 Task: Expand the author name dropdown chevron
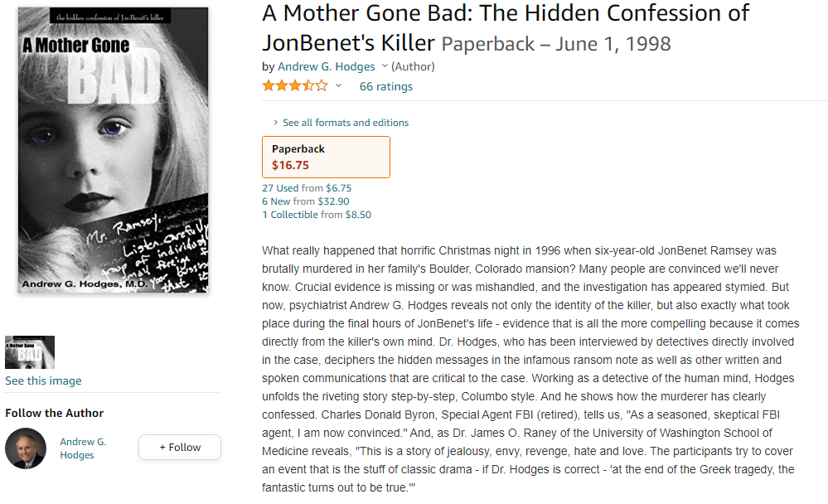(385, 66)
